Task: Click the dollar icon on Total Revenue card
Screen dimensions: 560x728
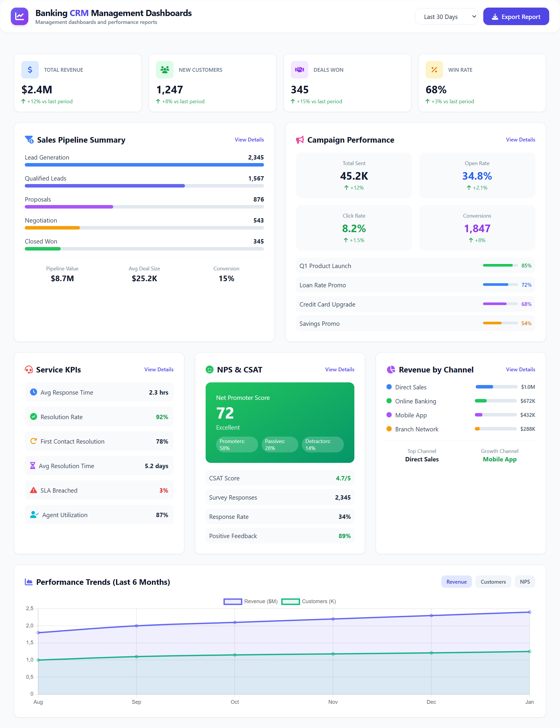Action: click(x=30, y=70)
